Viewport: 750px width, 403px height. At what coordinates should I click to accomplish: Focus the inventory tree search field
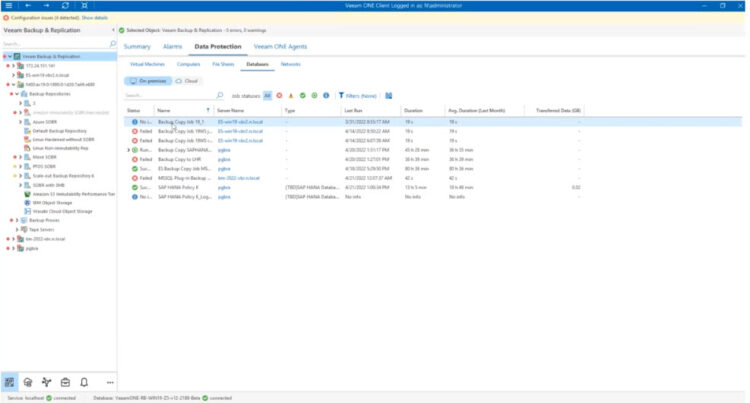(x=55, y=44)
